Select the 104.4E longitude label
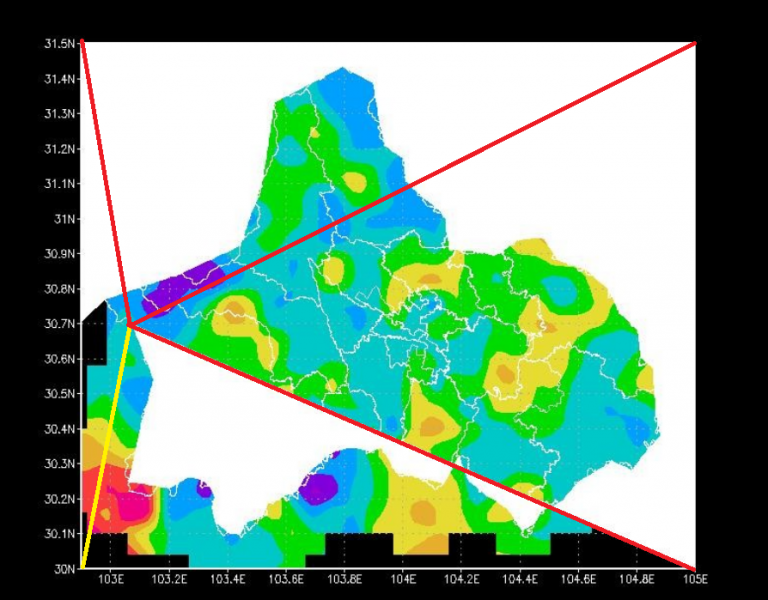Image resolution: width=768 pixels, height=600 pixels. [520, 580]
